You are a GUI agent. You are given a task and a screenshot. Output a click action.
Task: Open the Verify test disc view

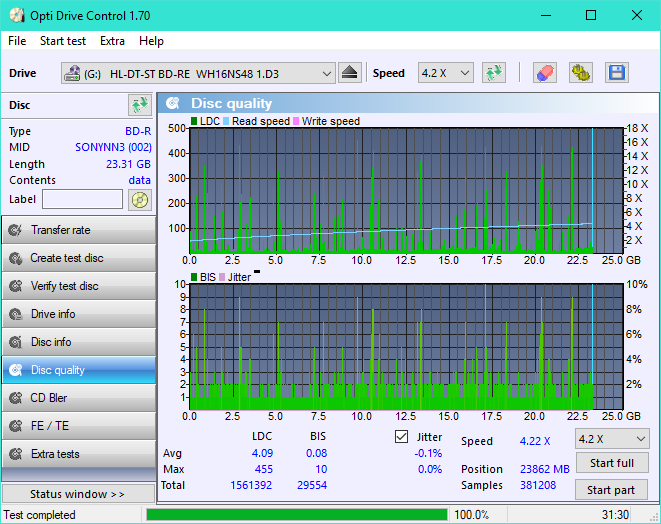(x=79, y=286)
